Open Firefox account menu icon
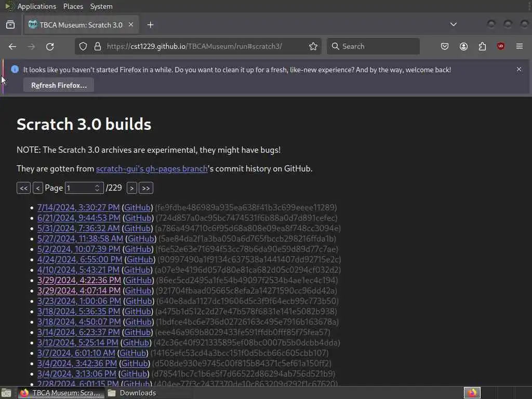This screenshot has height=399, width=532. click(463, 46)
